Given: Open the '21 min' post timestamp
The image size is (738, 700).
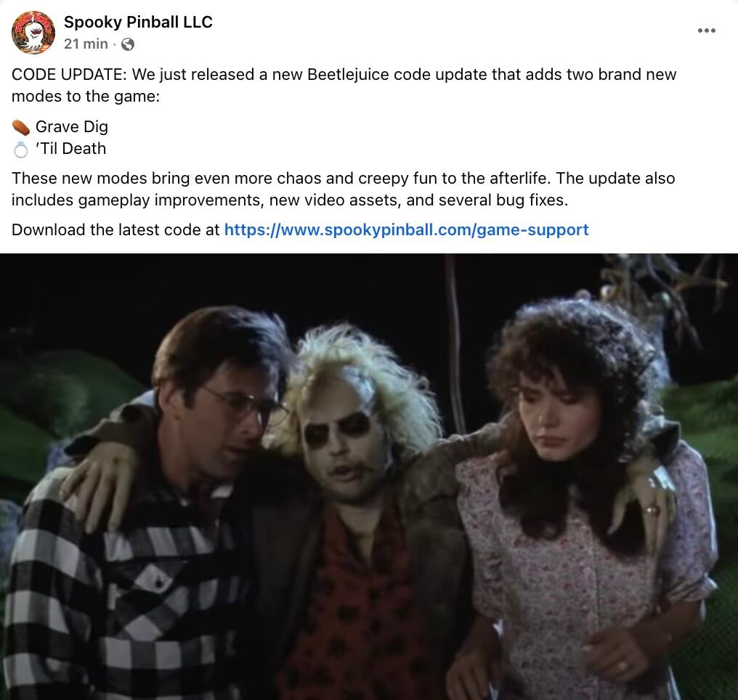Looking at the screenshot, I should pyautogui.click(x=86, y=44).
